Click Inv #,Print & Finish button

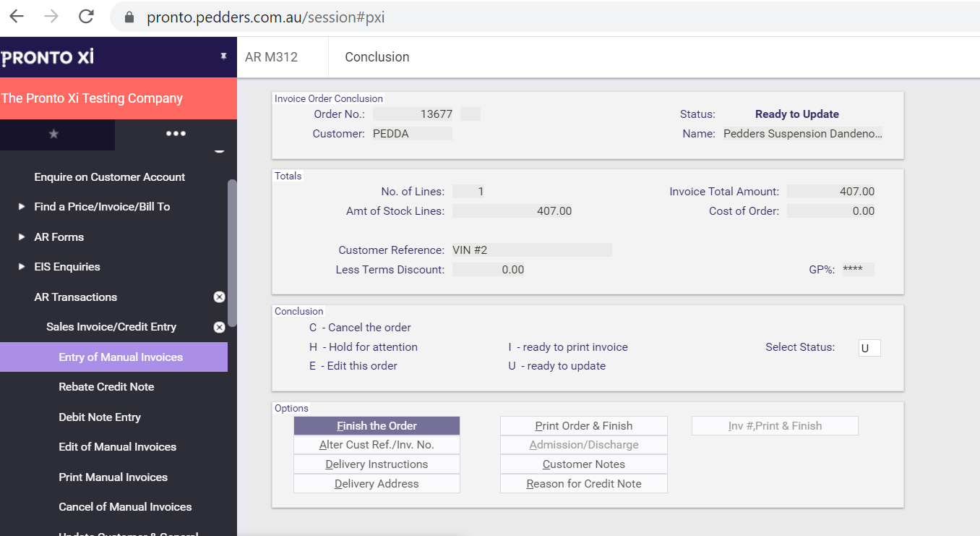[x=775, y=426]
